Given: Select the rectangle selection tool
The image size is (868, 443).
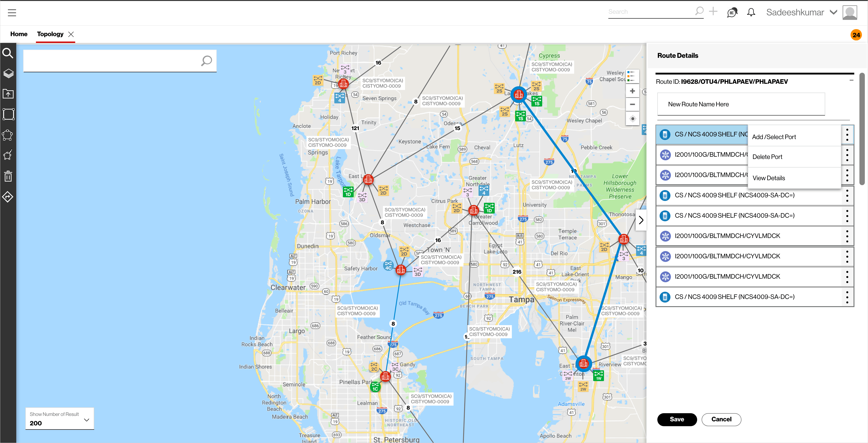Looking at the screenshot, I should pyautogui.click(x=8, y=114).
